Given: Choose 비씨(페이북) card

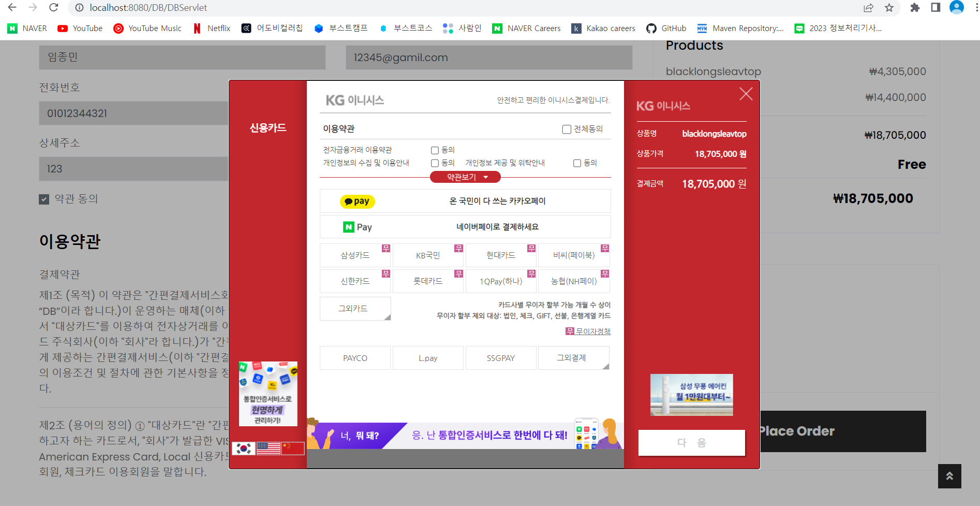Looking at the screenshot, I should 574,255.
